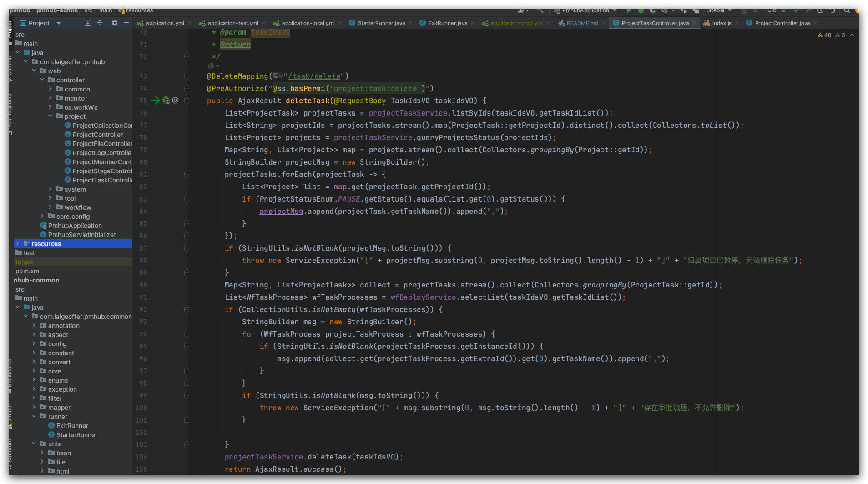
Task: Collapse the controller package node
Action: 42,80
